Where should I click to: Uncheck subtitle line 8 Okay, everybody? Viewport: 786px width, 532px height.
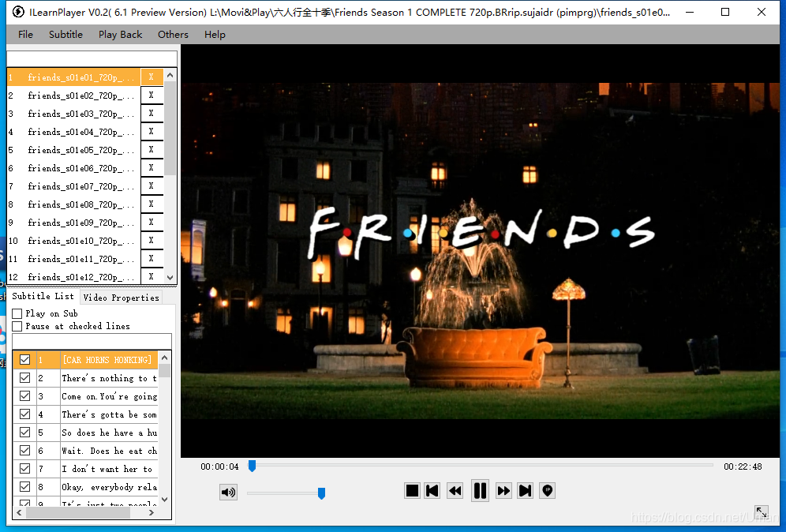coord(24,487)
